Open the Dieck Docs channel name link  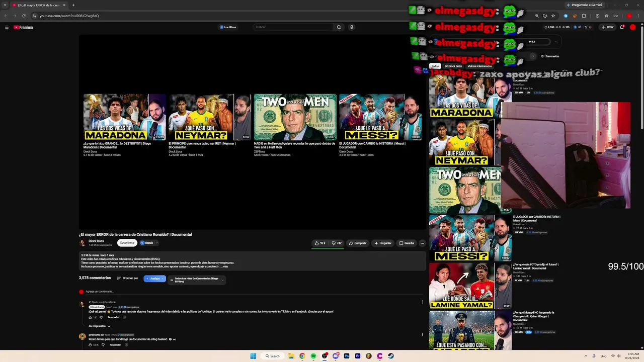[x=96, y=241]
